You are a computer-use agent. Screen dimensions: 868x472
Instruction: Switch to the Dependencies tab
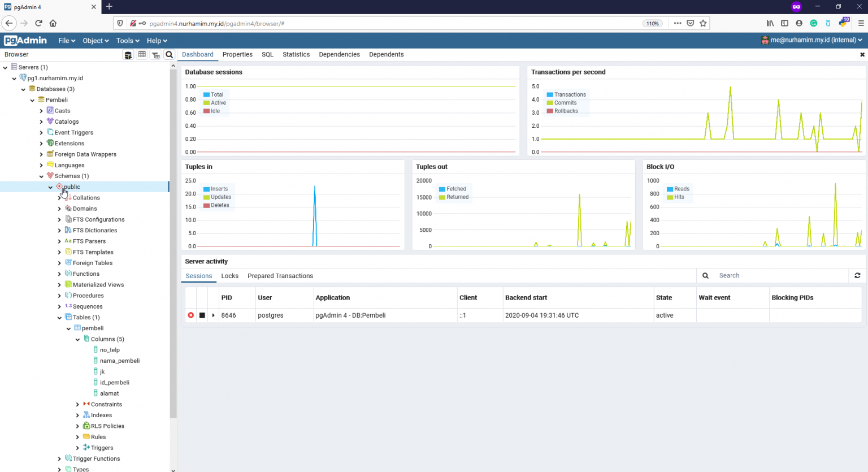pyautogui.click(x=339, y=54)
